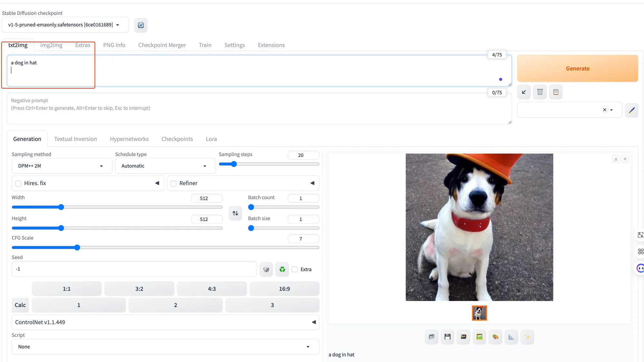Save the image with the floppy disk icon
The height and width of the screenshot is (362, 644).
[448, 337]
